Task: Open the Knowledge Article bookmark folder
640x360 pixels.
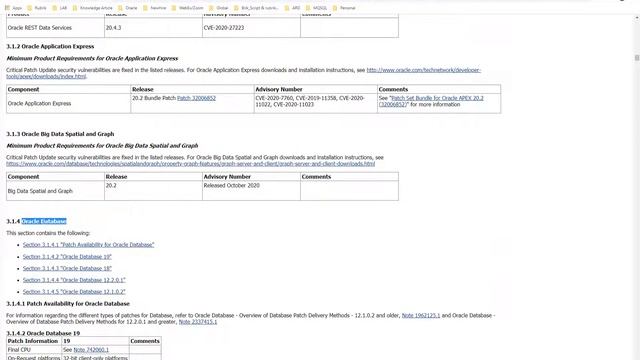Action: click(92, 8)
